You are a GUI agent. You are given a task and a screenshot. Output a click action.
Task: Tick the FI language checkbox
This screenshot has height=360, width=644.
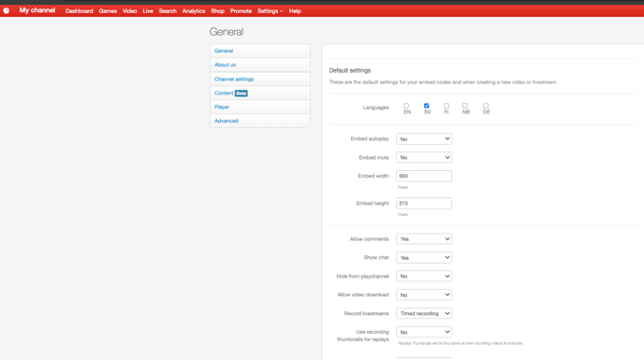click(x=446, y=106)
